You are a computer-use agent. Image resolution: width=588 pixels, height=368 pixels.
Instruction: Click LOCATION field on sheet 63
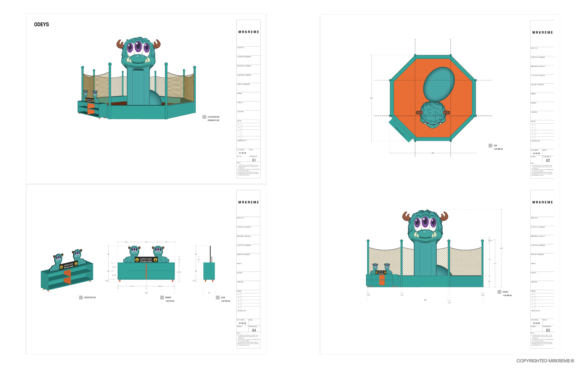[x=542, y=285]
